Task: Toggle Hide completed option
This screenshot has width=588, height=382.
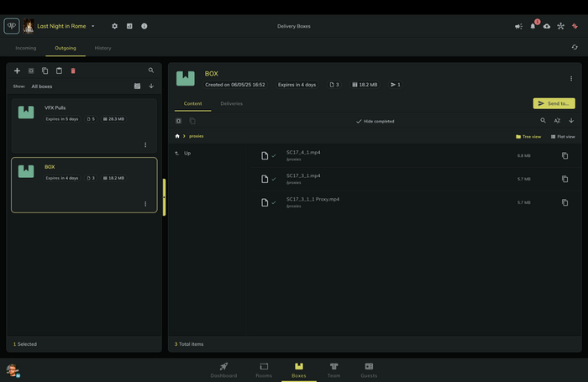Action: [x=375, y=122]
